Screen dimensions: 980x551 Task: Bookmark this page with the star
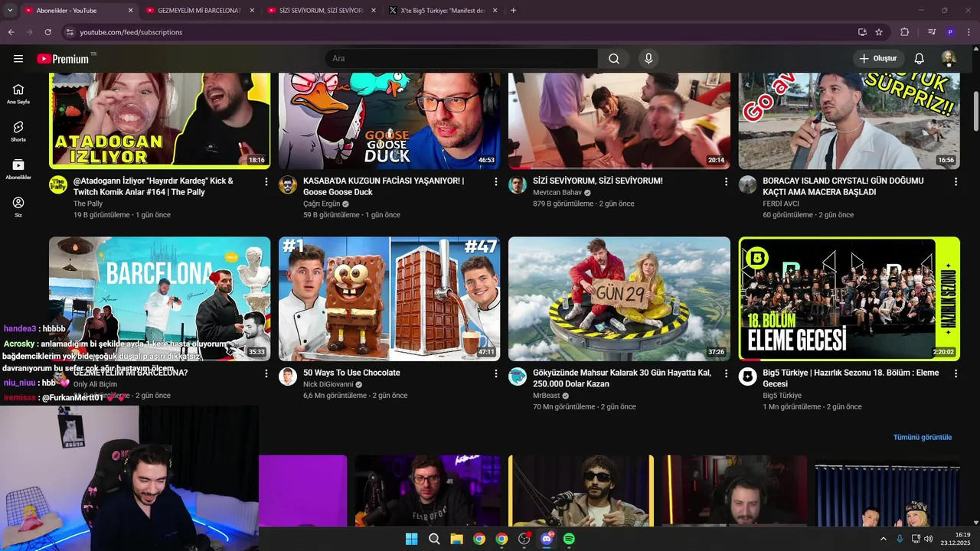click(x=879, y=32)
